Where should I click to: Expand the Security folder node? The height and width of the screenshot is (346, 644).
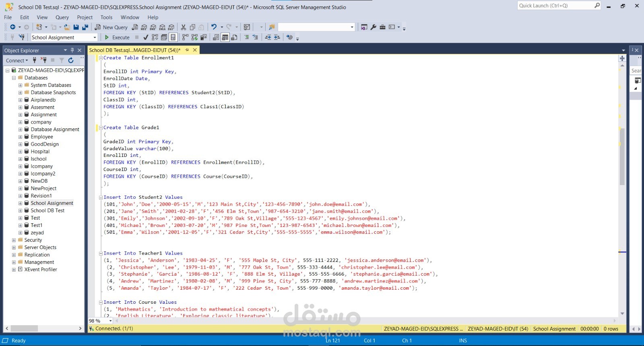pos(14,240)
